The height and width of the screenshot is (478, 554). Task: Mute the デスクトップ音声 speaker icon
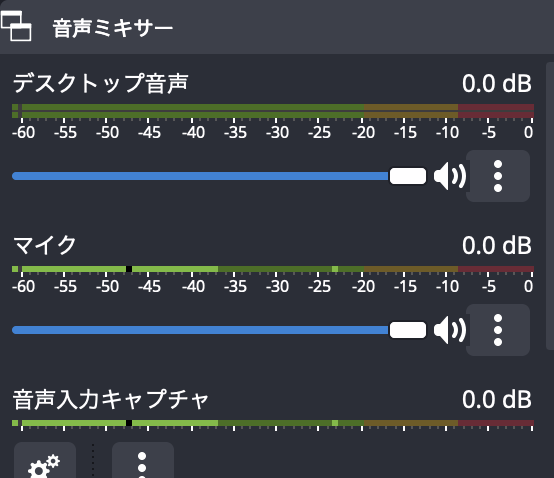[450, 176]
